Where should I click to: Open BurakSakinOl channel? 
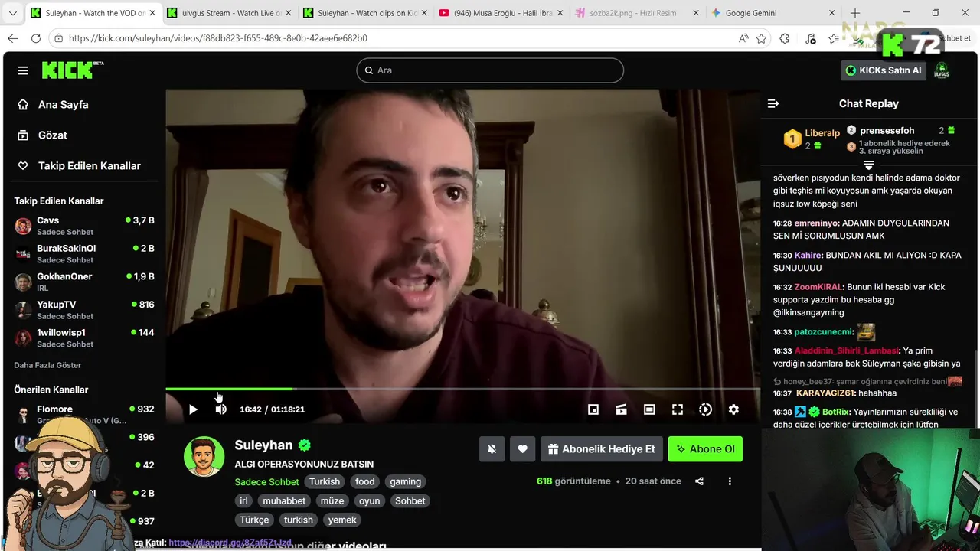point(84,254)
